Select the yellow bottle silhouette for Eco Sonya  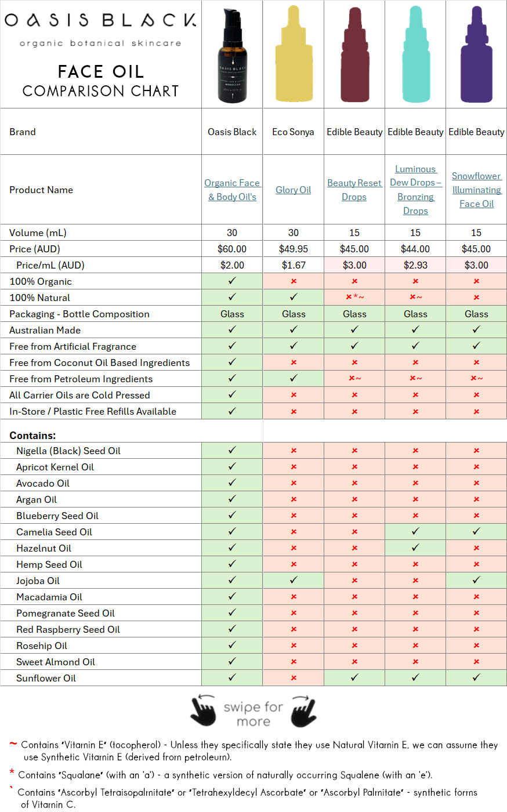pyautogui.click(x=294, y=55)
